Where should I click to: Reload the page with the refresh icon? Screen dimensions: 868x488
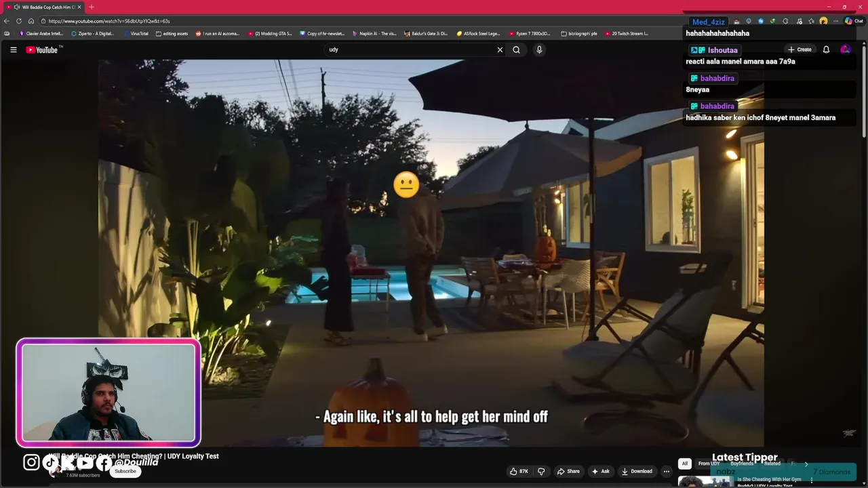tap(19, 21)
